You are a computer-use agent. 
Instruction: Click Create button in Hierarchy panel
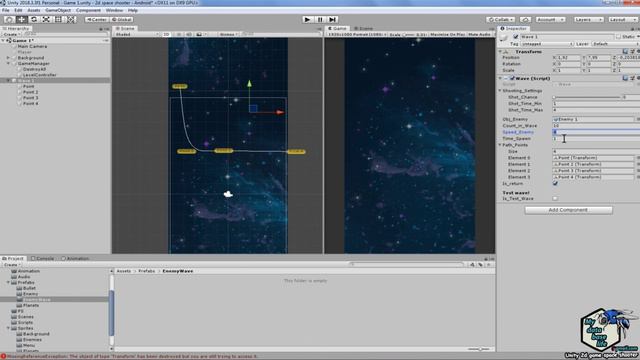coord(11,34)
